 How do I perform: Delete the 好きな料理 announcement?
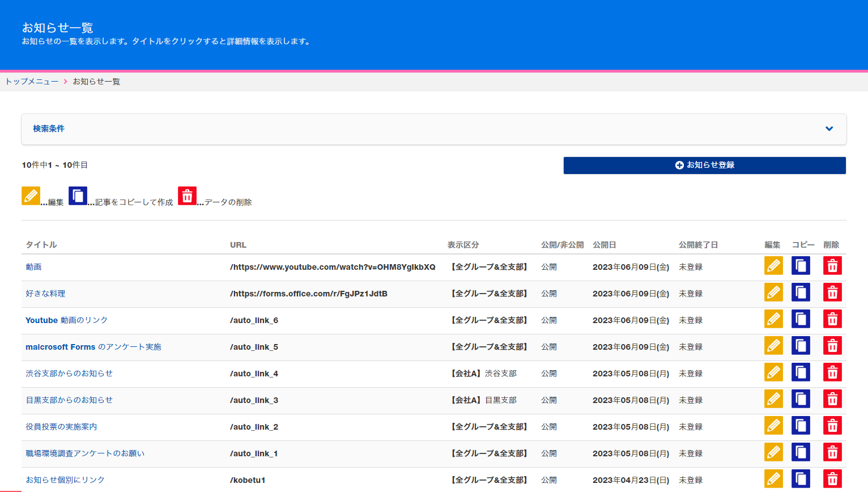(832, 292)
